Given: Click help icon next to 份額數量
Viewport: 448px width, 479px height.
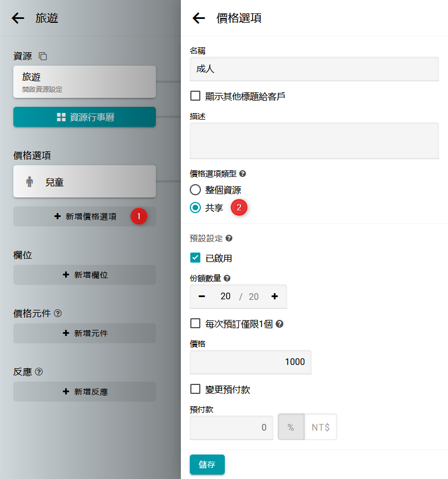Looking at the screenshot, I should coord(227,278).
